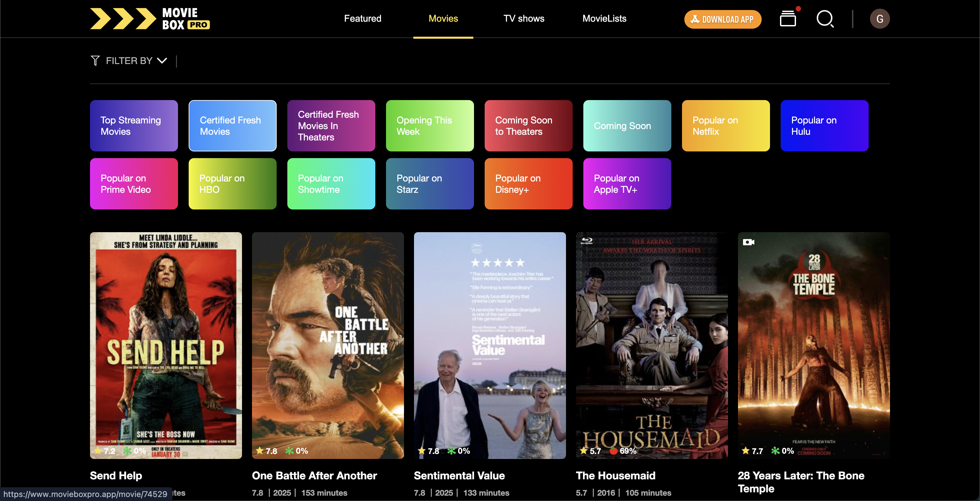Image resolution: width=980 pixels, height=501 pixels.
Task: Choose Popular on Apple TV+ tile
Action: coord(627,183)
